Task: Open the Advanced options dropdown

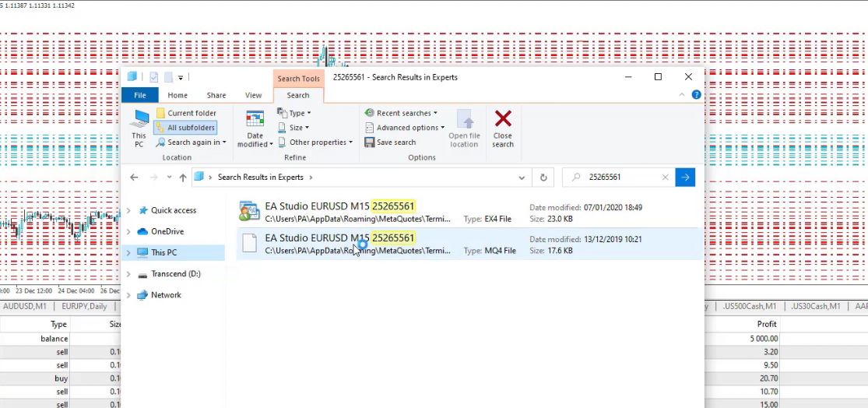Action: click(x=404, y=128)
